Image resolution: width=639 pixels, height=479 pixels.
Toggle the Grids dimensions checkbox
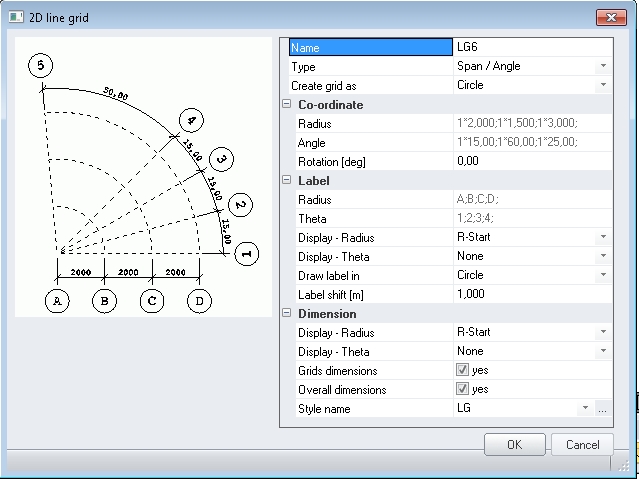coord(462,370)
